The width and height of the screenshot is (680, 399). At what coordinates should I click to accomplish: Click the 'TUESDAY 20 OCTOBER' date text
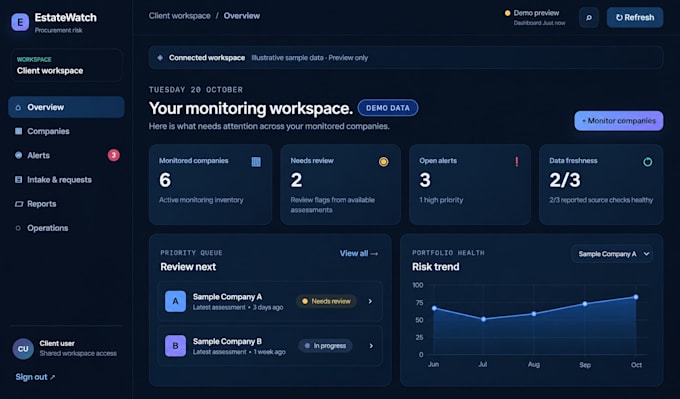196,90
